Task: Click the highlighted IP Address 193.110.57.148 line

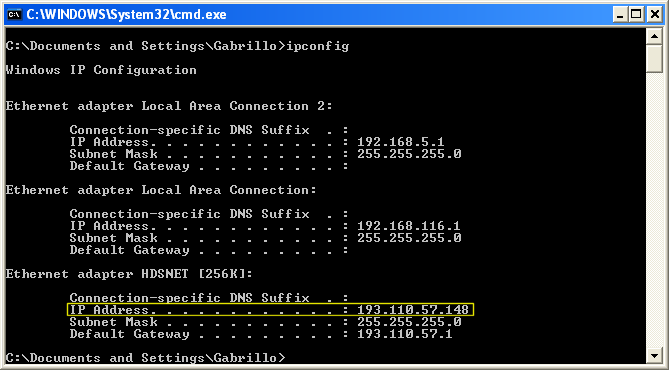Action: [x=271, y=309]
